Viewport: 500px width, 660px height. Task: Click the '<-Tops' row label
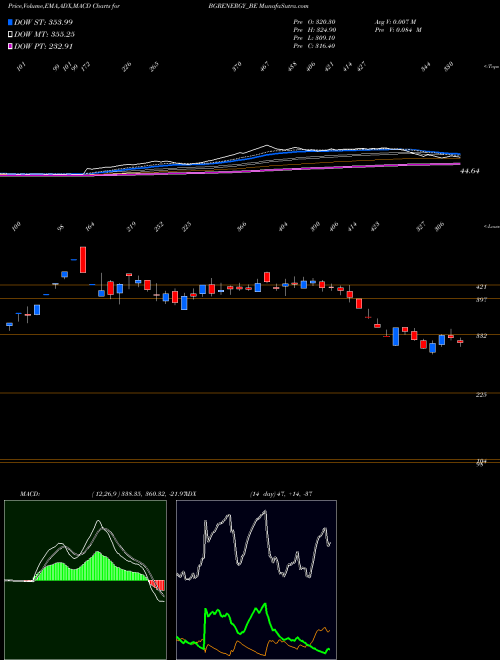point(491,67)
